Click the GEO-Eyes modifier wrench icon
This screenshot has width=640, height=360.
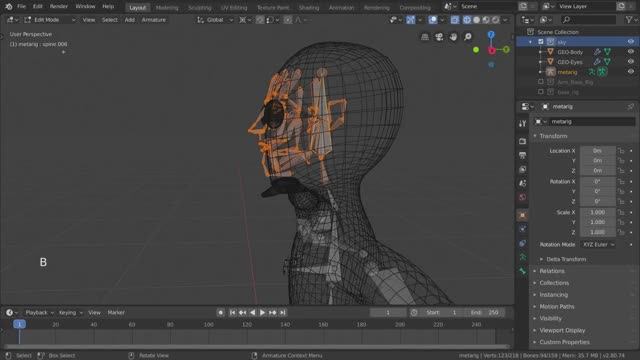tap(597, 62)
